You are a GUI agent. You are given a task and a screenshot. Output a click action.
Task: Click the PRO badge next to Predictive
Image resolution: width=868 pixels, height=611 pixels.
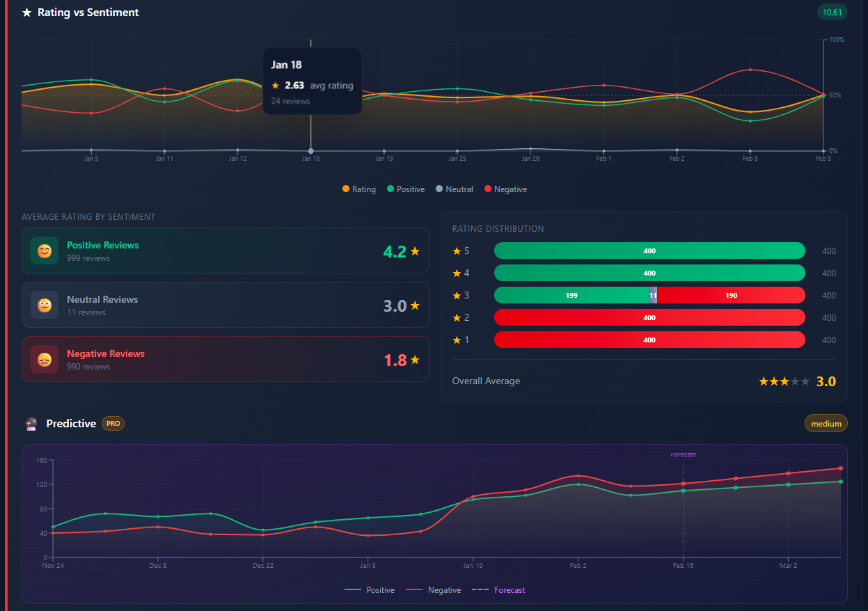pyautogui.click(x=112, y=423)
